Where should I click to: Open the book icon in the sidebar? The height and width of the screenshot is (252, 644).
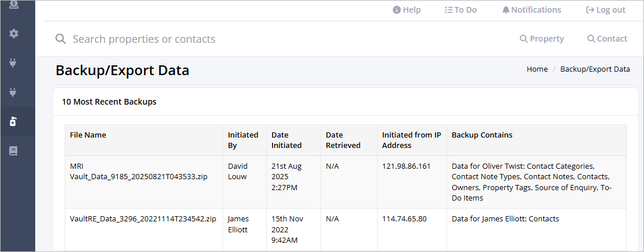13,151
